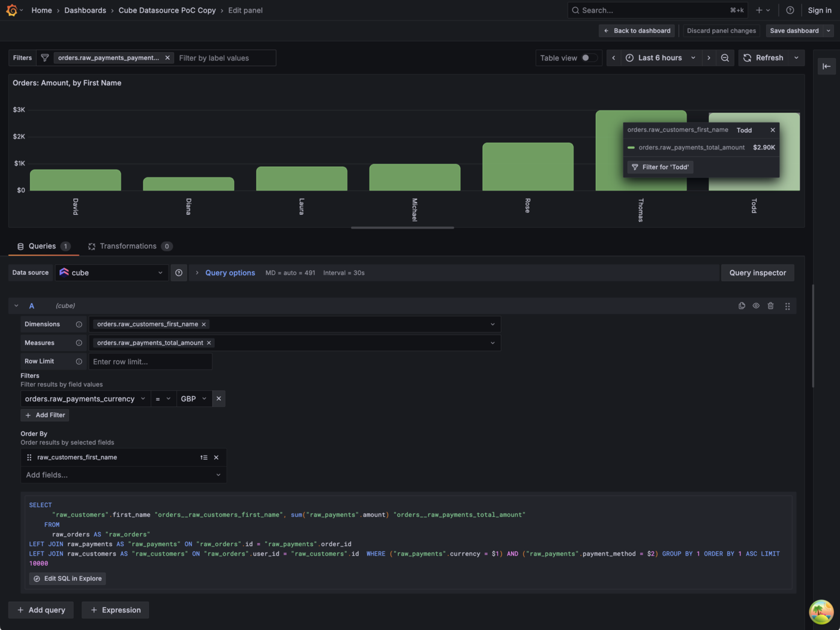Open the plus new-item menu
The width and height of the screenshot is (840, 630).
pyautogui.click(x=763, y=10)
